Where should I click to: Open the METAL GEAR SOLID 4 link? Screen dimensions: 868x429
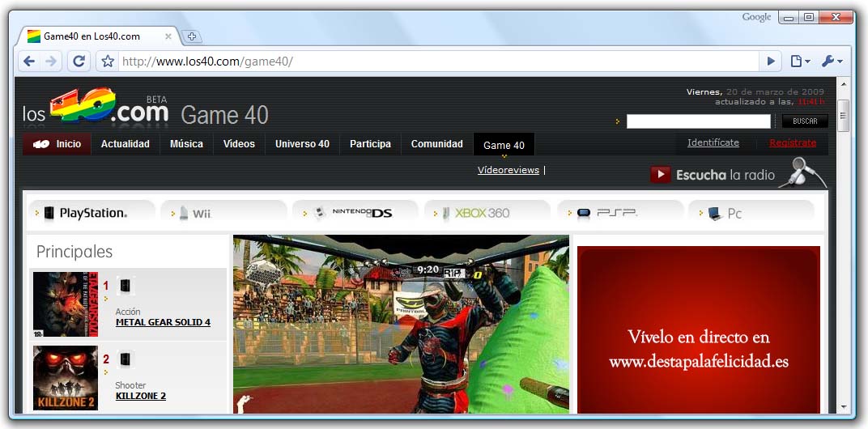(163, 322)
